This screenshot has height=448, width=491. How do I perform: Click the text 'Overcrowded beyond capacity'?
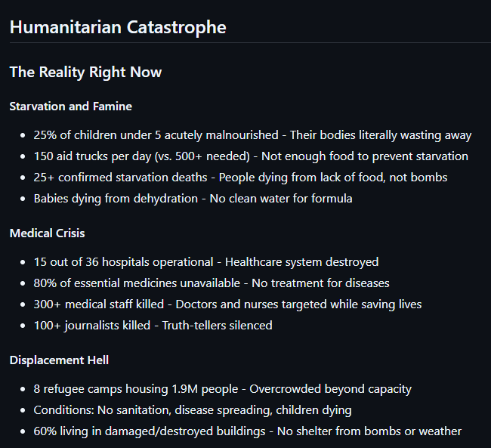point(330,389)
